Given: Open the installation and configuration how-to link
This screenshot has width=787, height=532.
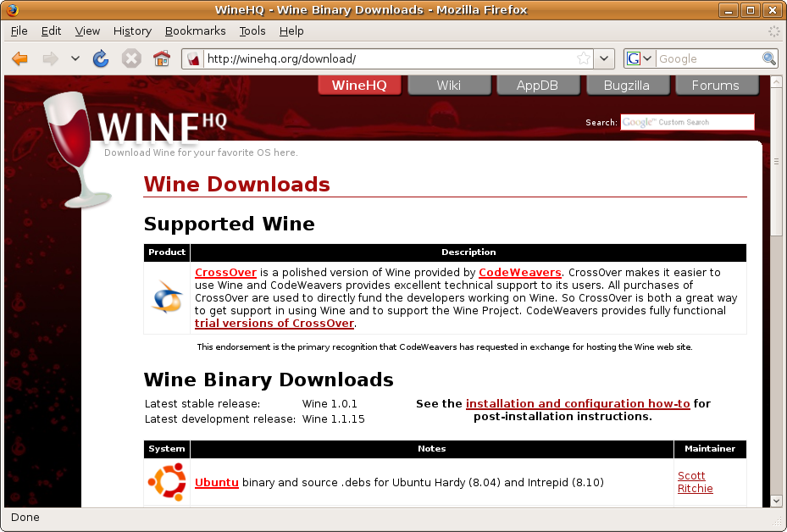Looking at the screenshot, I should (x=577, y=403).
